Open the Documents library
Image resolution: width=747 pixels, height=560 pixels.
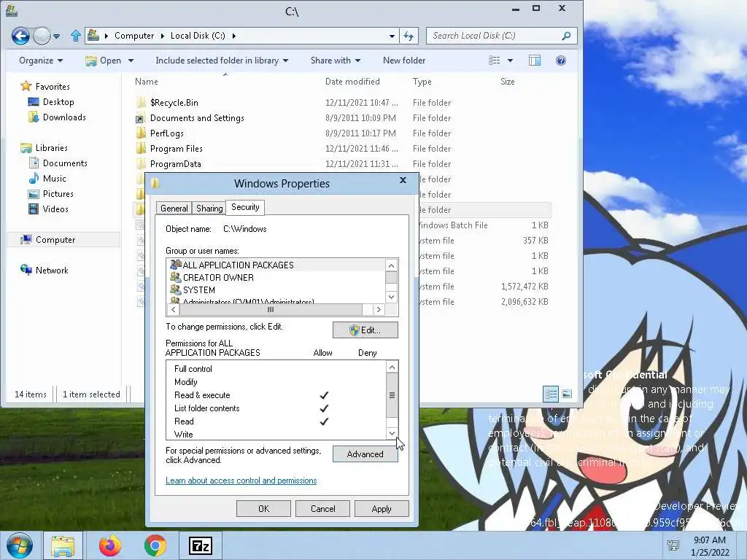[x=65, y=163]
